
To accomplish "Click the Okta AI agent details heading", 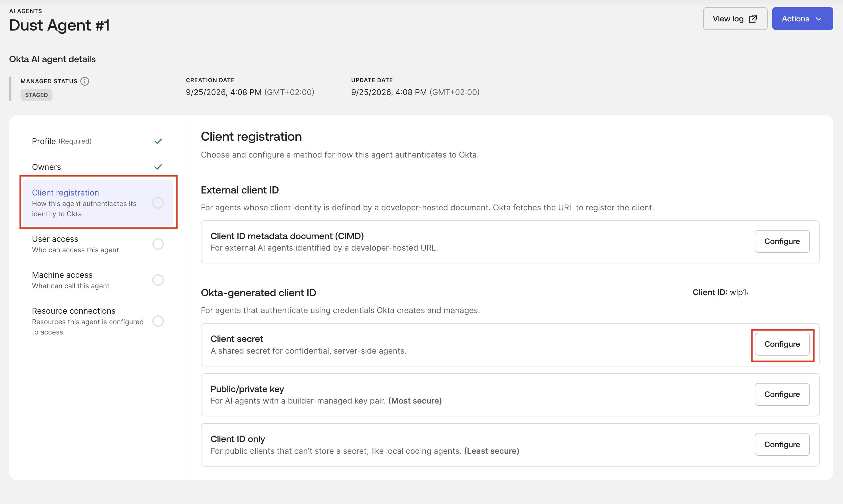I will coord(52,59).
